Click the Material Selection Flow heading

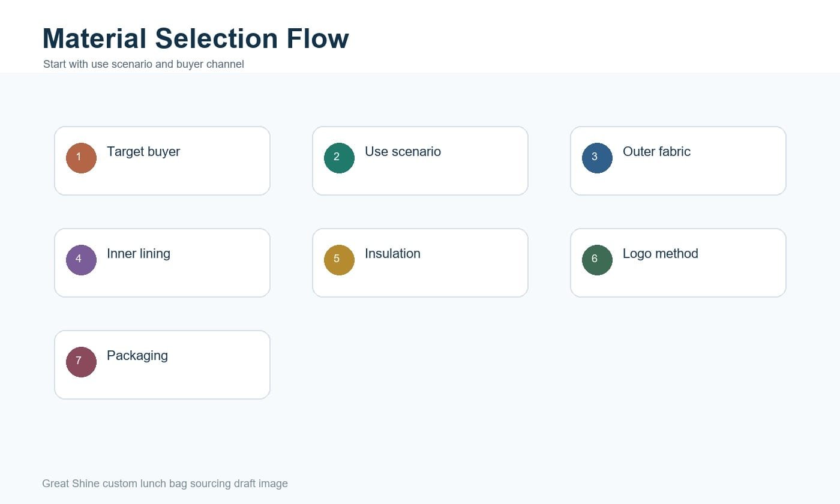pos(196,38)
